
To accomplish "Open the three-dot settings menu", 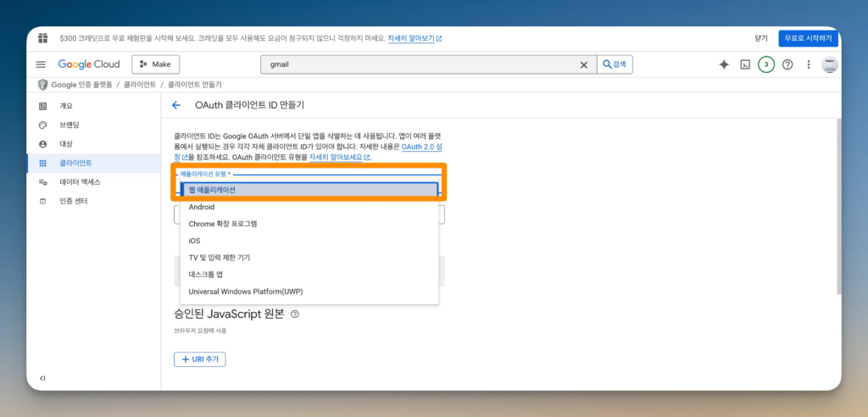I will [x=809, y=64].
